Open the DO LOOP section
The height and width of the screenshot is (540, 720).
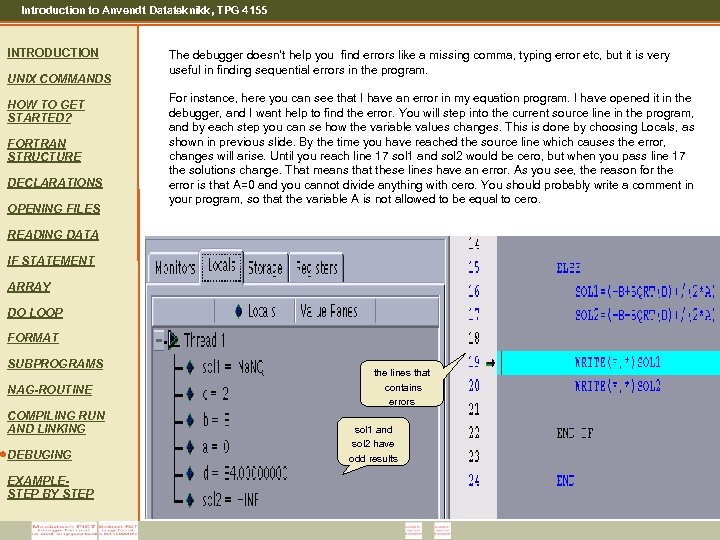(x=35, y=313)
